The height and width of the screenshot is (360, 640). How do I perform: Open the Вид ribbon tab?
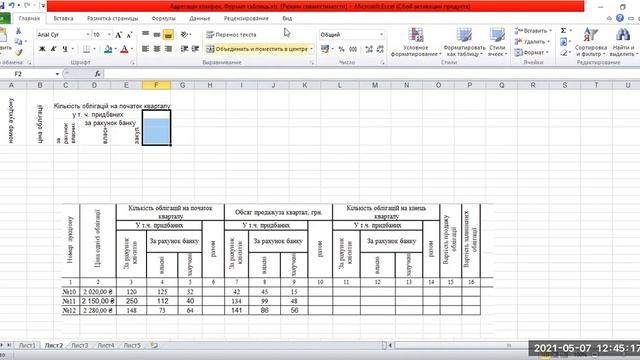287,18
